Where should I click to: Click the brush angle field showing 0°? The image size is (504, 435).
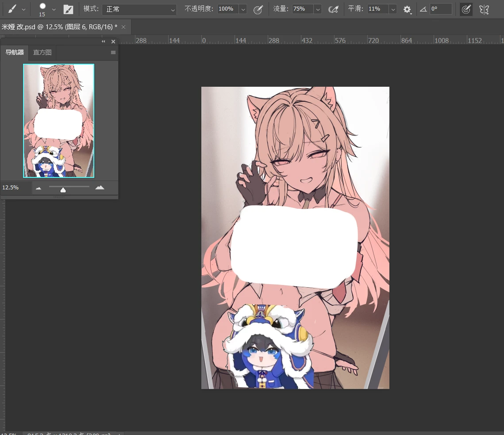[x=441, y=9]
